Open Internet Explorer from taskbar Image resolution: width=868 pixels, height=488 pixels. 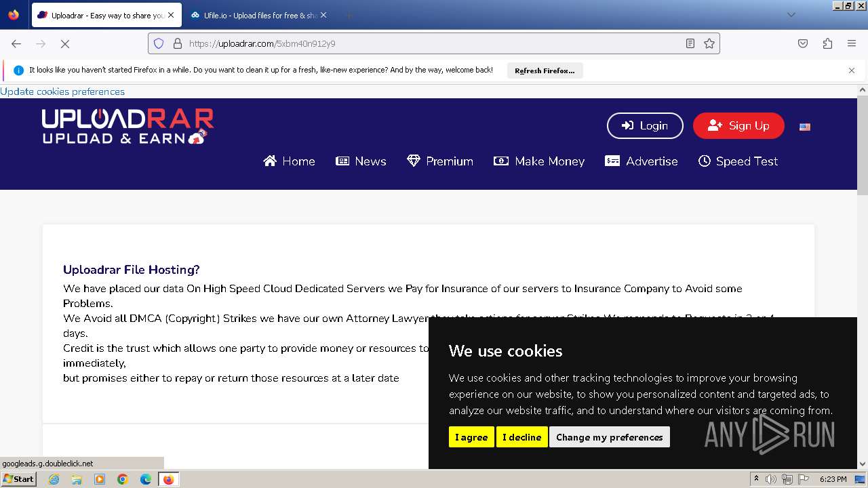(54, 479)
